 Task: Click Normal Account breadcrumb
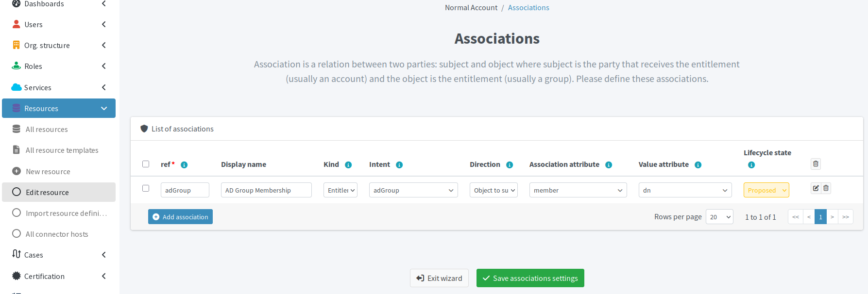471,8
